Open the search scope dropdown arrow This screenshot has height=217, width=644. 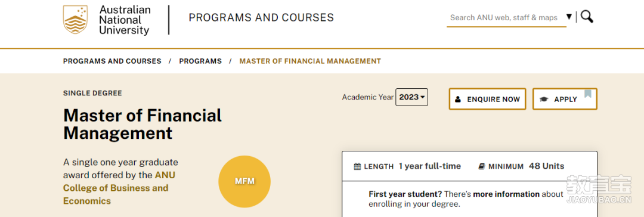pyautogui.click(x=569, y=17)
